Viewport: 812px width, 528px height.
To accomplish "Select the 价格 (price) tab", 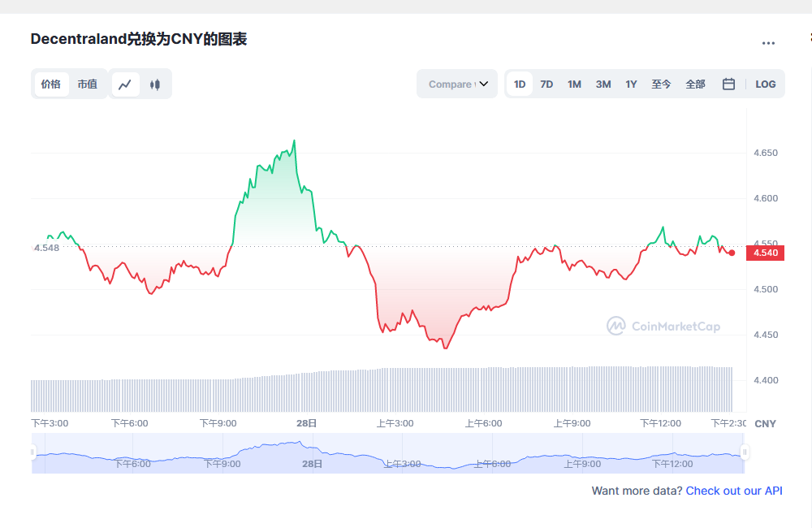I will tap(51, 84).
